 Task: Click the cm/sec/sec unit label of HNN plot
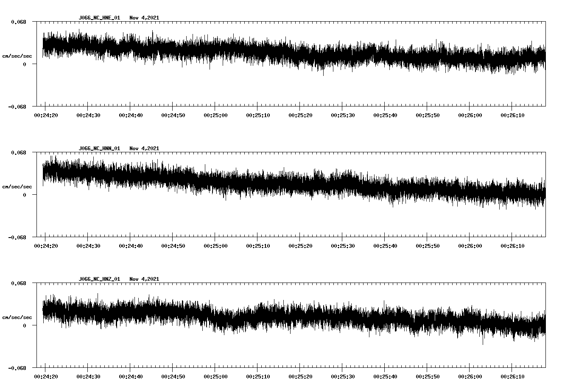[17, 187]
